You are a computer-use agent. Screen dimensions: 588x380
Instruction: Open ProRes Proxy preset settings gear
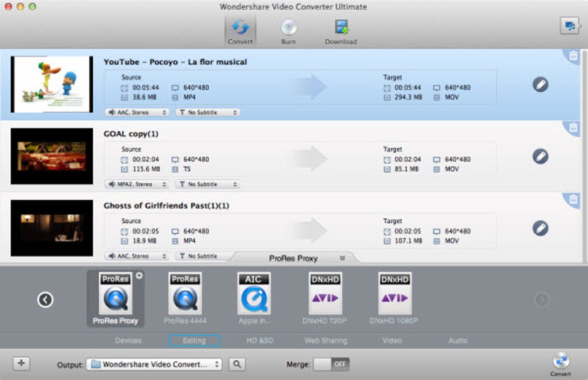(x=139, y=276)
